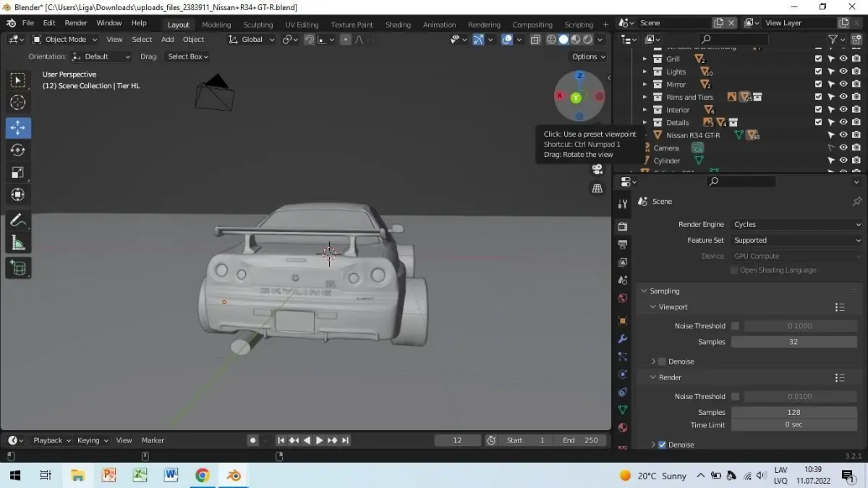Select the Transform tool
Screen dimensions: 868x488
pos(18,194)
